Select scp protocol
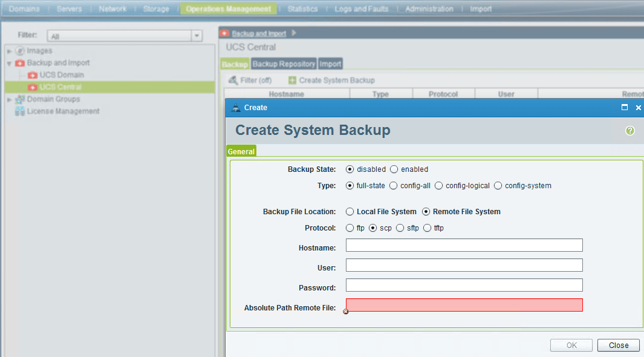This screenshot has height=357, width=644. [372, 228]
